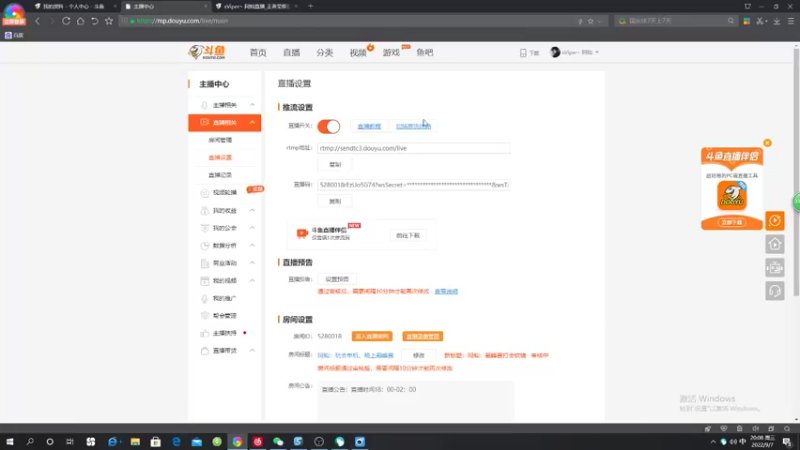Viewport: 800px width, 450px height.
Task: Click the first orange button beside room ID
Action: click(372, 336)
